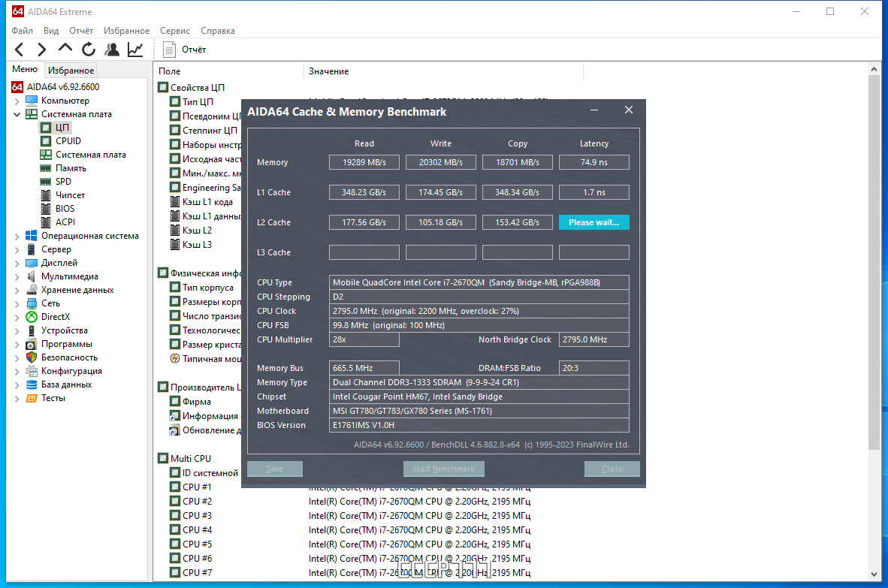
Task: Select the SPD memory tree item
Action: 63,182
